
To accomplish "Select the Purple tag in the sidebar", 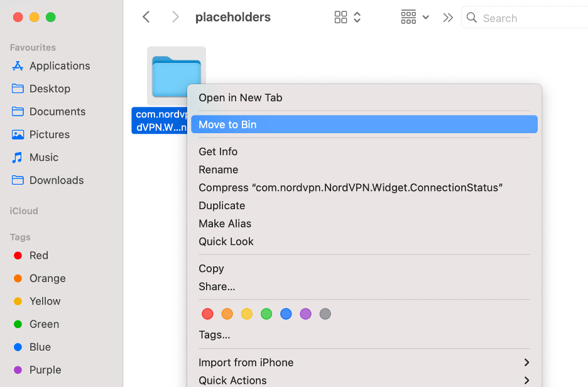I will tap(44, 370).
